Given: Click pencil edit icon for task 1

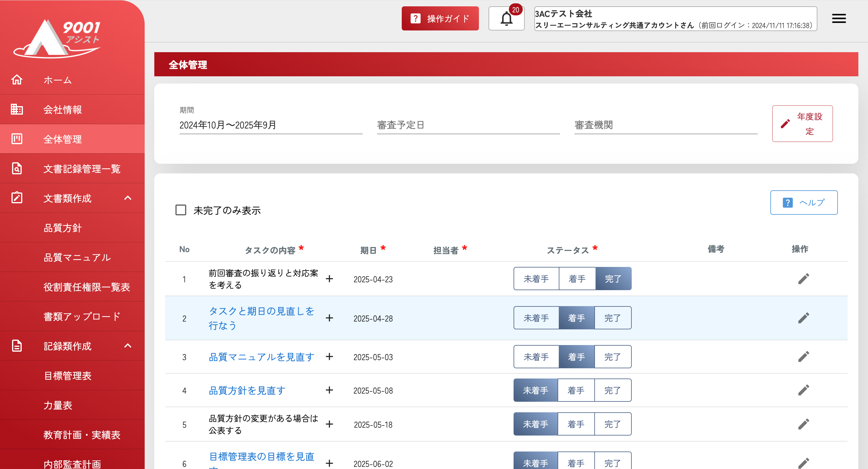Looking at the screenshot, I should coord(803,279).
